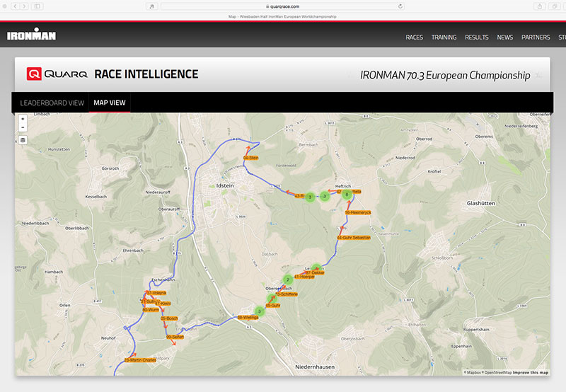This screenshot has width=566, height=392.
Task: Select athlete marker 80-Wurm
Action: [x=151, y=310]
